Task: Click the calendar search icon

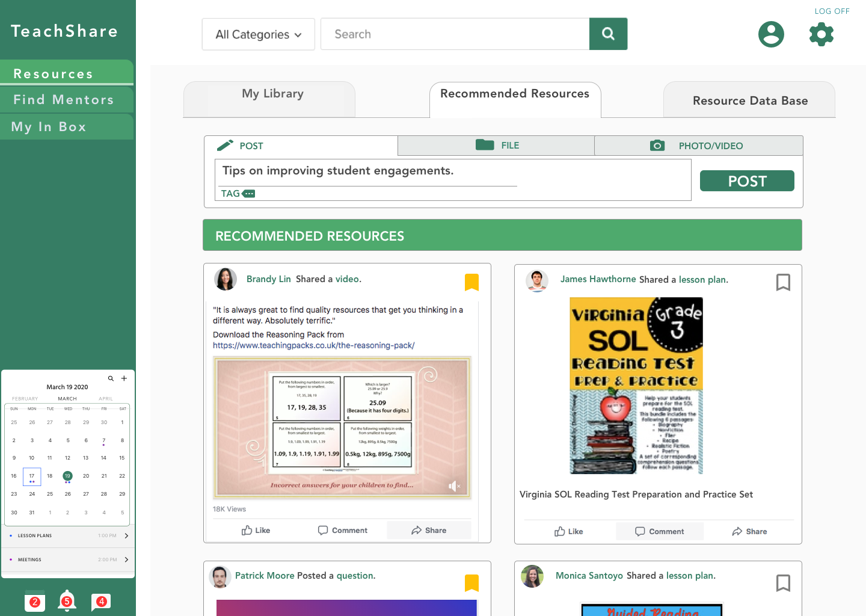Action: pyautogui.click(x=111, y=378)
